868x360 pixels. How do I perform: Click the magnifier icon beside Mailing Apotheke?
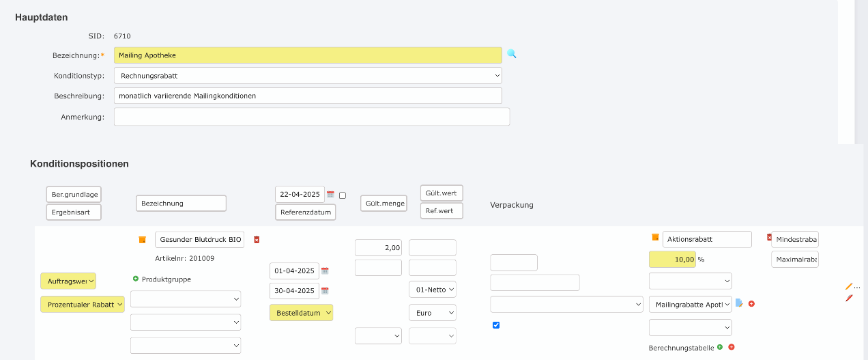[511, 54]
